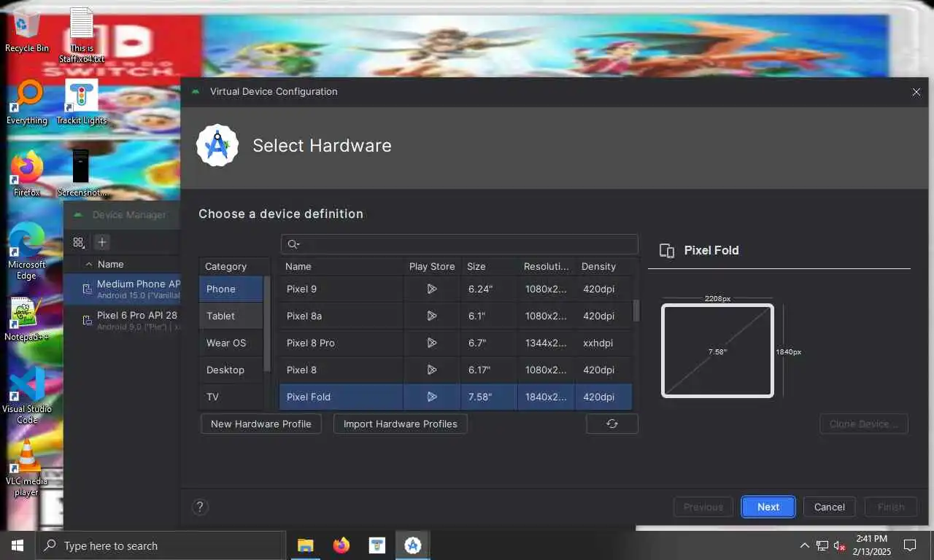The height and width of the screenshot is (560, 934).
Task: Select the Wear OS category
Action: coord(231,343)
